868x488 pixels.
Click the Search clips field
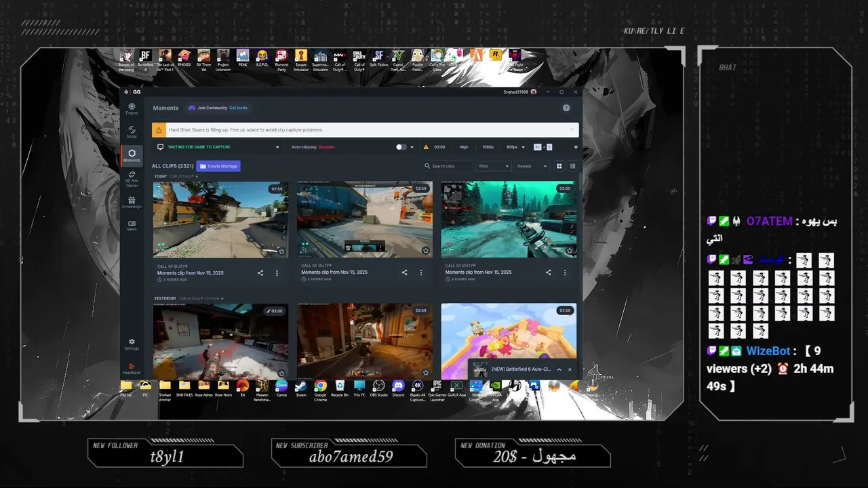click(x=448, y=166)
